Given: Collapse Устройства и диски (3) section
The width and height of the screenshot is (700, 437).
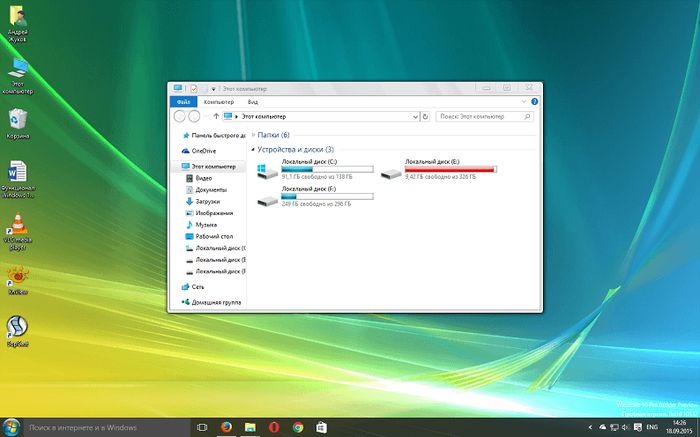Looking at the screenshot, I should [254, 149].
